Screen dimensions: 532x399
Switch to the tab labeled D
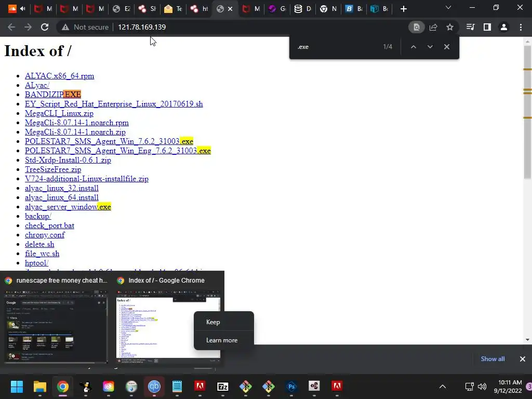click(x=303, y=9)
